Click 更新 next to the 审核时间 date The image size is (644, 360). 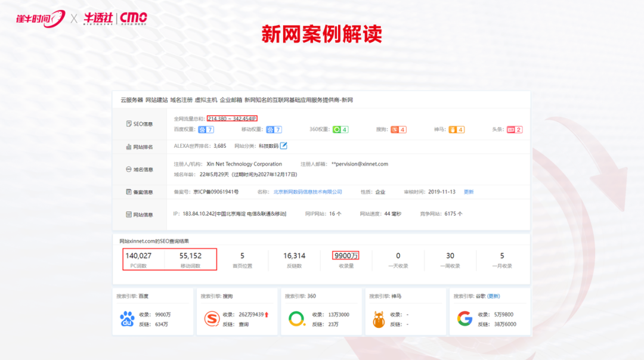[469, 192]
